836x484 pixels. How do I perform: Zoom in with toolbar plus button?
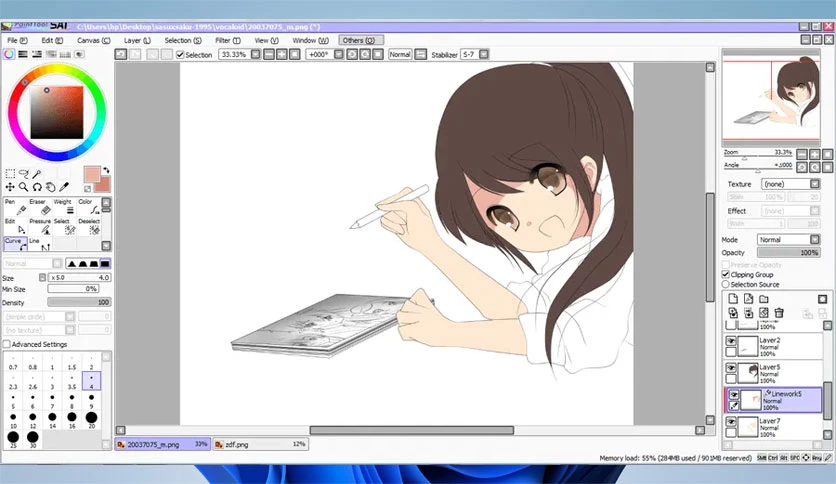pos(282,54)
